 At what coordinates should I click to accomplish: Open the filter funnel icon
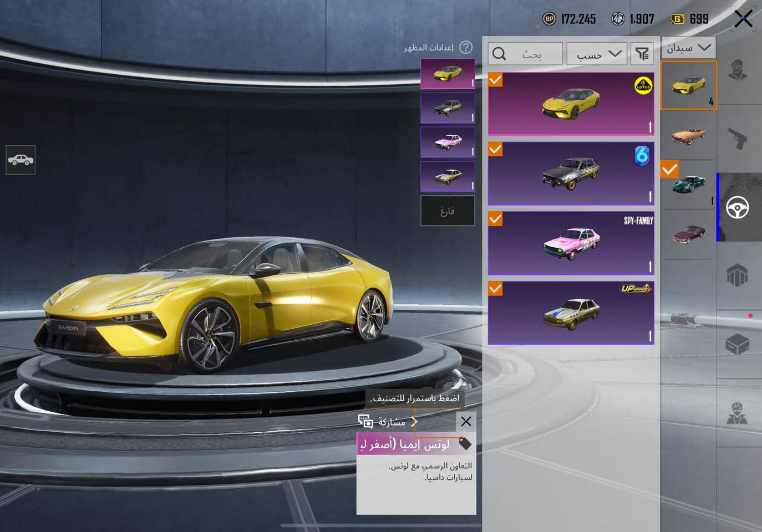[x=642, y=54]
